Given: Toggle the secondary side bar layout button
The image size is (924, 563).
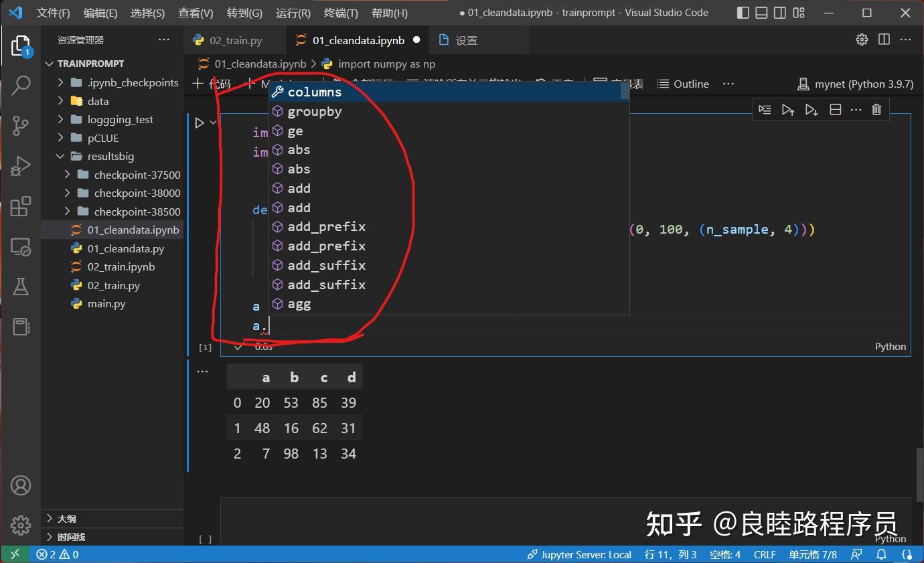Looking at the screenshot, I should coord(780,13).
